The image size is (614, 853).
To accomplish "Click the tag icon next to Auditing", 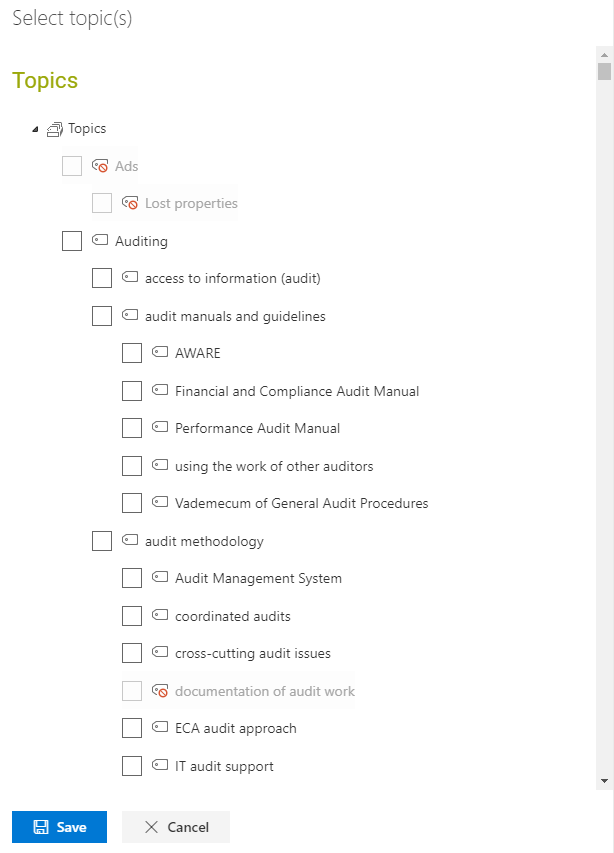I will coord(100,239).
